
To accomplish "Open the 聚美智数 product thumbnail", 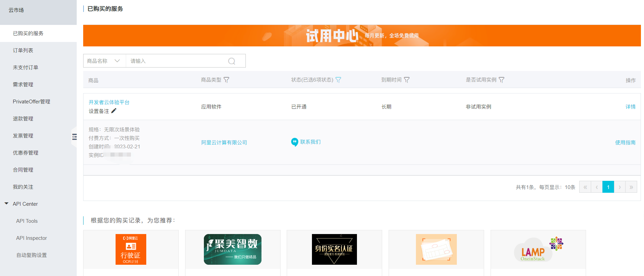I will (233, 249).
